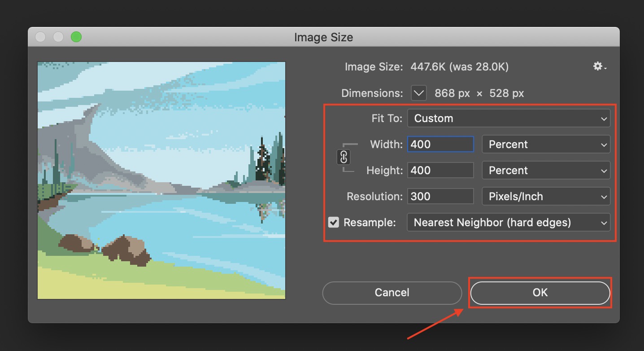
Task: Open the Nearest Neighbor resample method dropdown
Action: [509, 223]
